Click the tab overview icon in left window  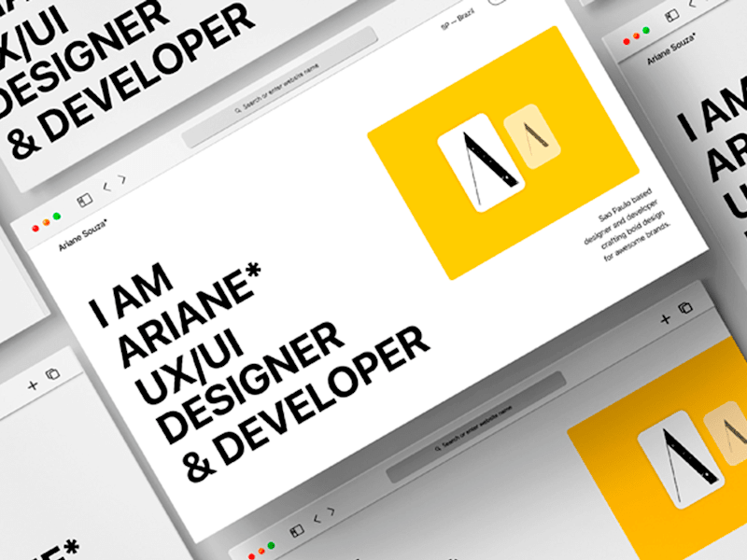pos(52,374)
